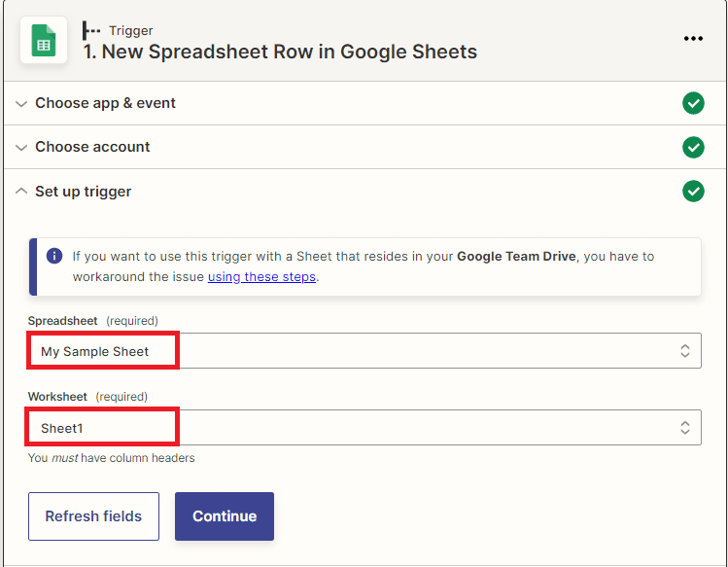Open Spreadsheet dropdown using its up-down arrows
Image resolution: width=728 pixels, height=567 pixels.
684,351
